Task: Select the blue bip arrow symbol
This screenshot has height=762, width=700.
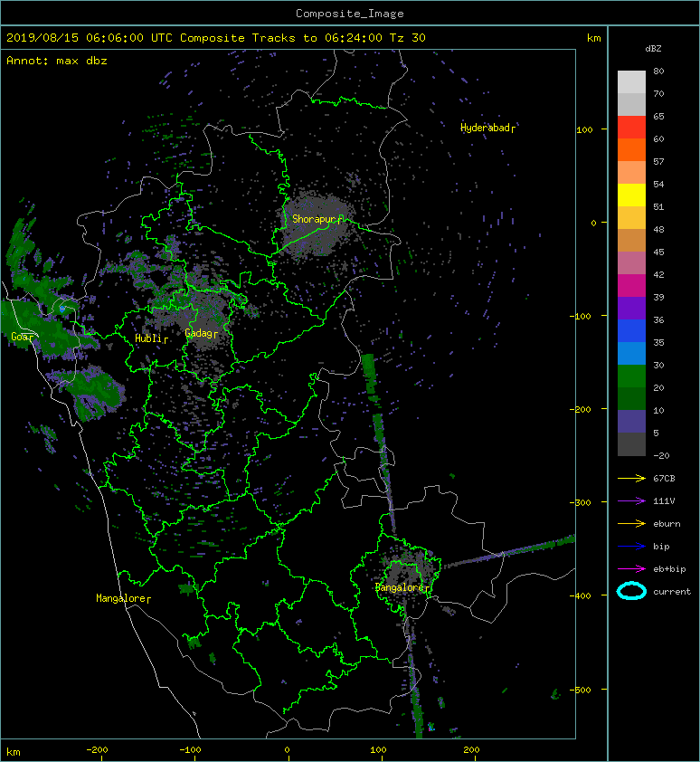Action: coord(631,547)
